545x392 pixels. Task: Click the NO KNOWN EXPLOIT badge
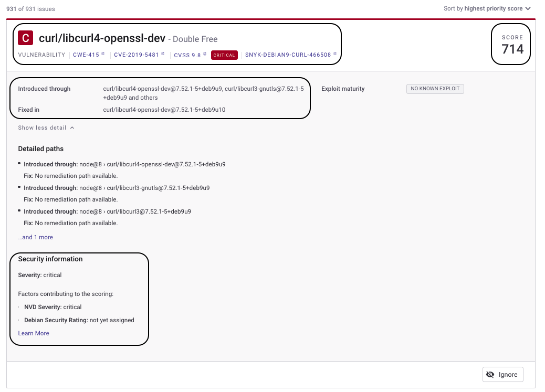tap(435, 89)
